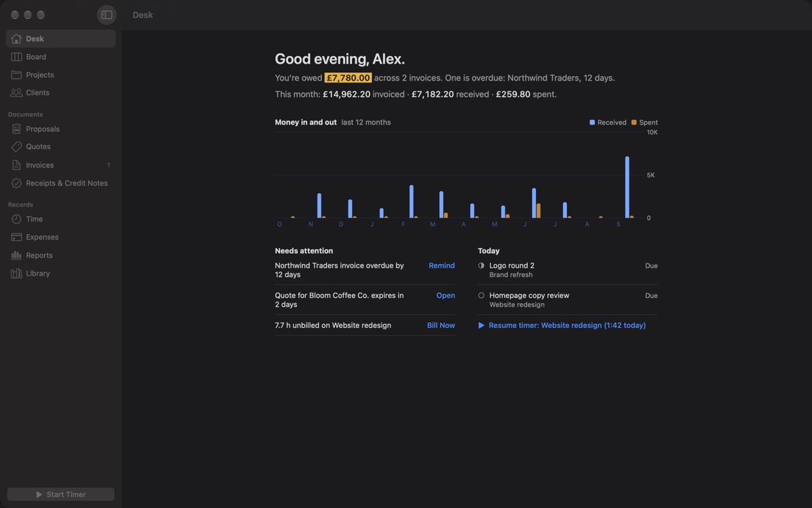The height and width of the screenshot is (508, 812).
Task: Click the June orange spent bar
Action: click(x=539, y=211)
